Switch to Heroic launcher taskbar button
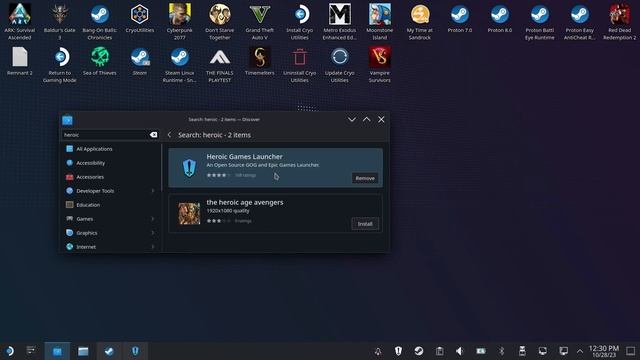Screen dimensions: 640x360 pos(135,351)
